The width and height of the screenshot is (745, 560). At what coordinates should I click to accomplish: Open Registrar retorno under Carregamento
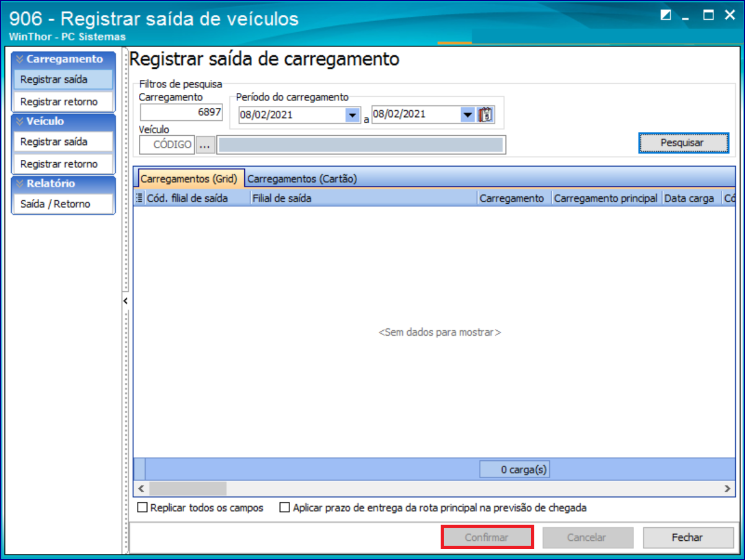tap(63, 102)
